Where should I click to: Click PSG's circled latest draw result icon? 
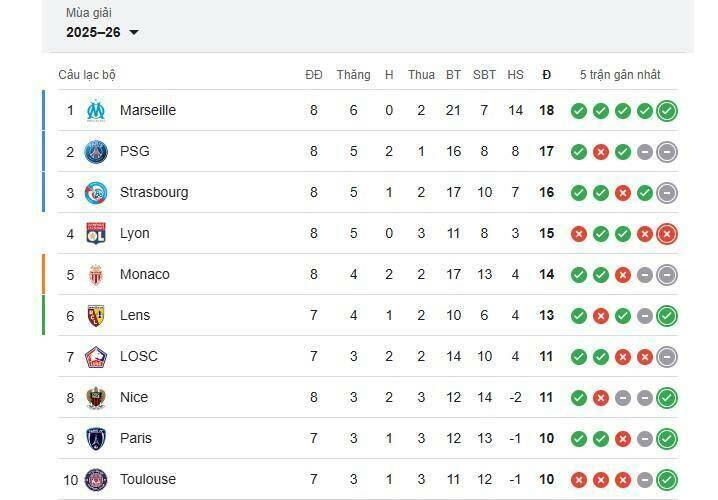click(667, 152)
